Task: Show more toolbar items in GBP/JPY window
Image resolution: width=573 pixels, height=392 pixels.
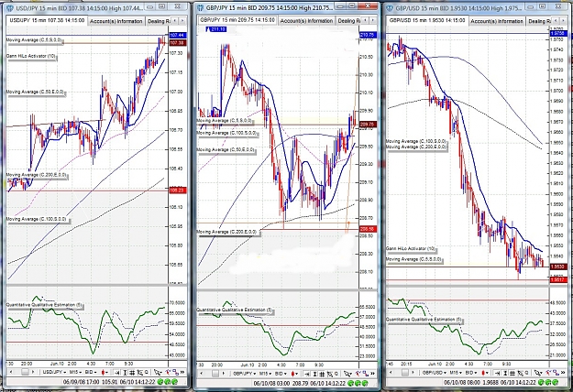Action: (x=373, y=374)
